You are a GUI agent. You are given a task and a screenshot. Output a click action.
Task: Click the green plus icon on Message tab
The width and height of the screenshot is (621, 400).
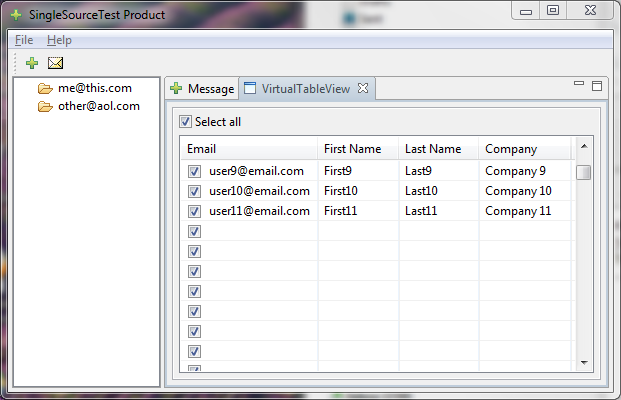(176, 88)
